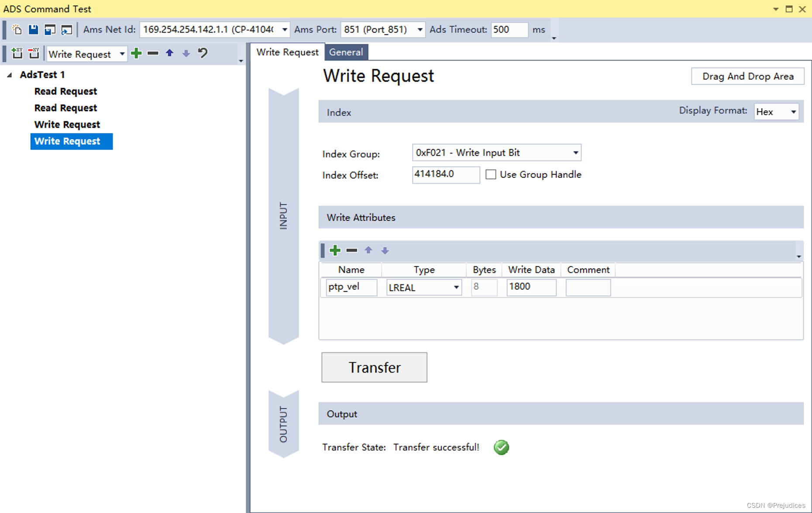Move write attribute up arrow
The width and height of the screenshot is (812, 513).
coord(368,250)
